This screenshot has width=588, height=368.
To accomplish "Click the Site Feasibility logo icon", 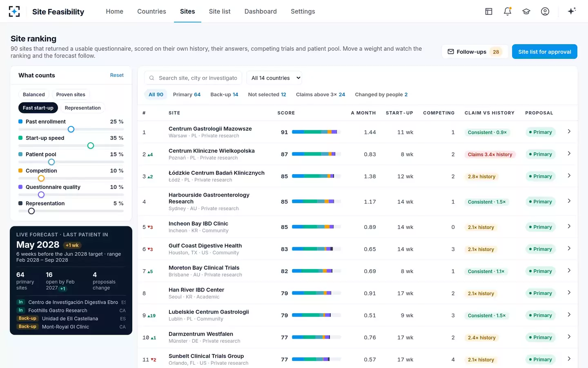I will 14,11.
